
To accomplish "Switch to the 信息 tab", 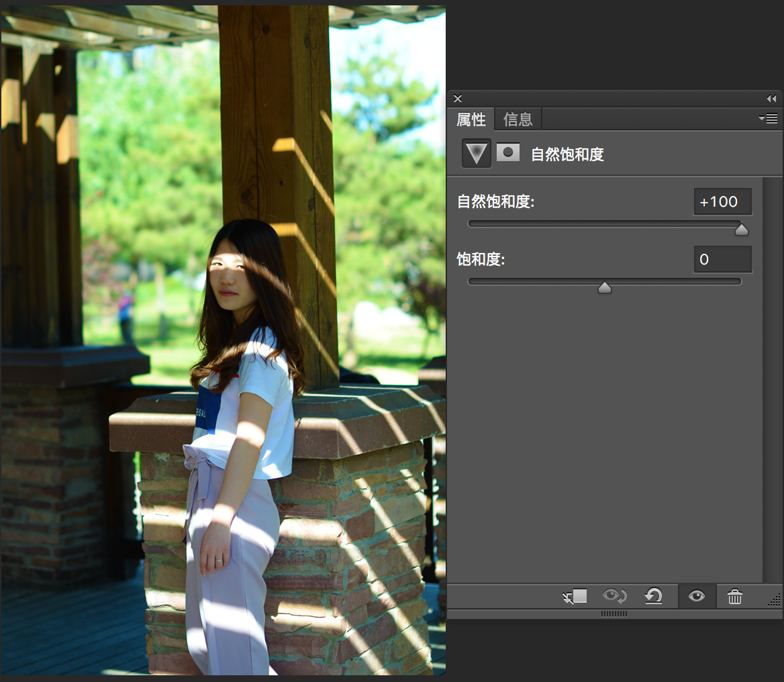I will click(x=518, y=119).
